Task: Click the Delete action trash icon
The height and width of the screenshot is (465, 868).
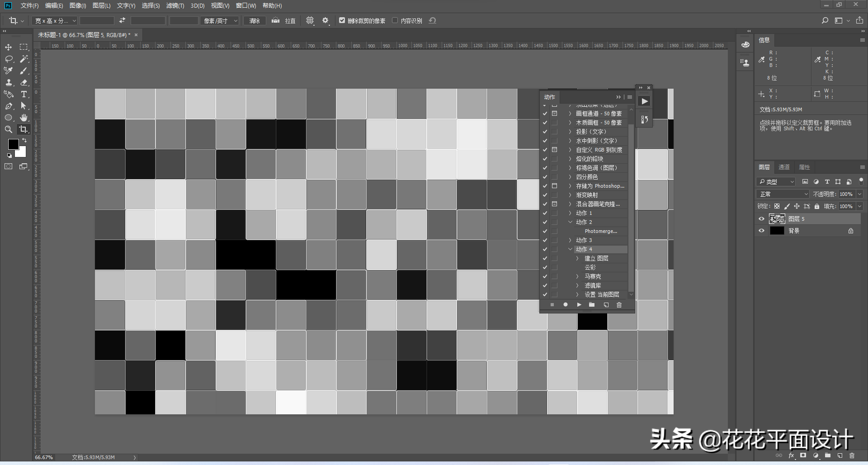Action: (x=619, y=304)
